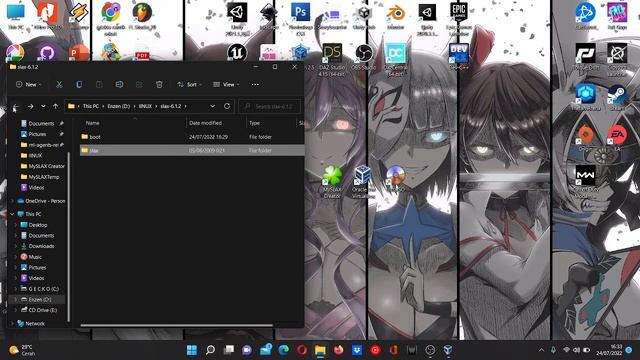640x360 pixels.
Task: Open the EA app desktop shortcut
Action: click(x=617, y=138)
